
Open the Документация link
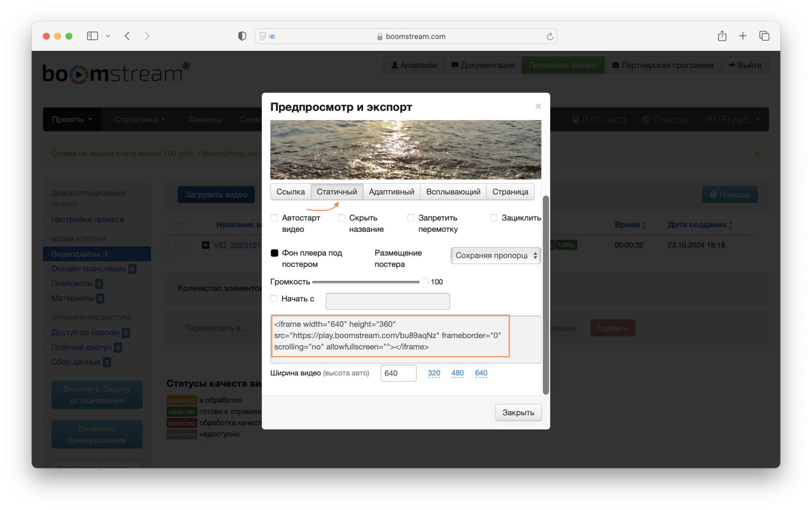[483, 65]
